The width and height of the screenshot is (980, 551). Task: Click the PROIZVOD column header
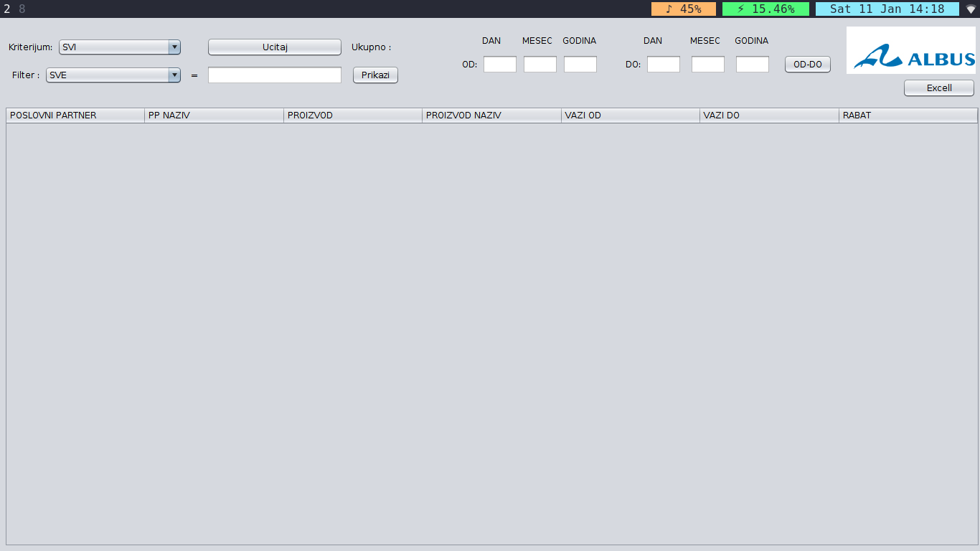coord(353,116)
